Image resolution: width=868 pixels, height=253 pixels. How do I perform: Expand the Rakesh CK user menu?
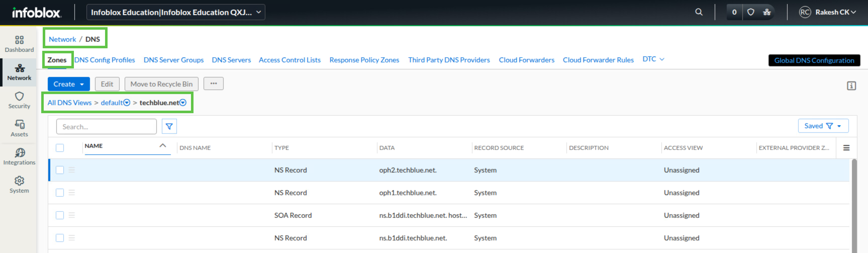click(835, 12)
